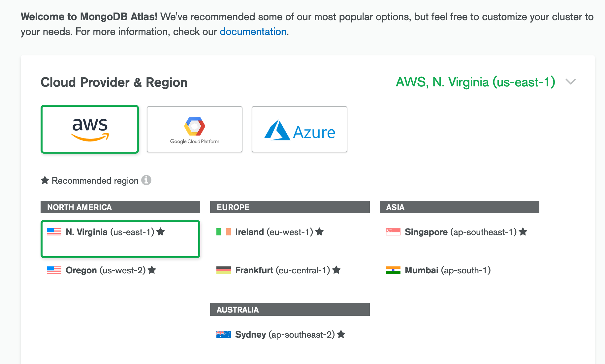Click the Indian flag beside Mumbai
The height and width of the screenshot is (364, 605).
pyautogui.click(x=393, y=270)
